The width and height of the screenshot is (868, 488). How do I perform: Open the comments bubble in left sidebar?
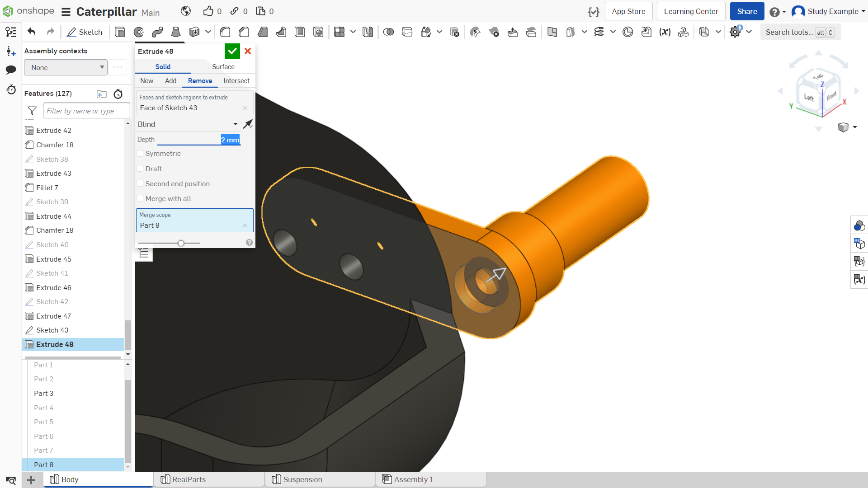pos(11,70)
